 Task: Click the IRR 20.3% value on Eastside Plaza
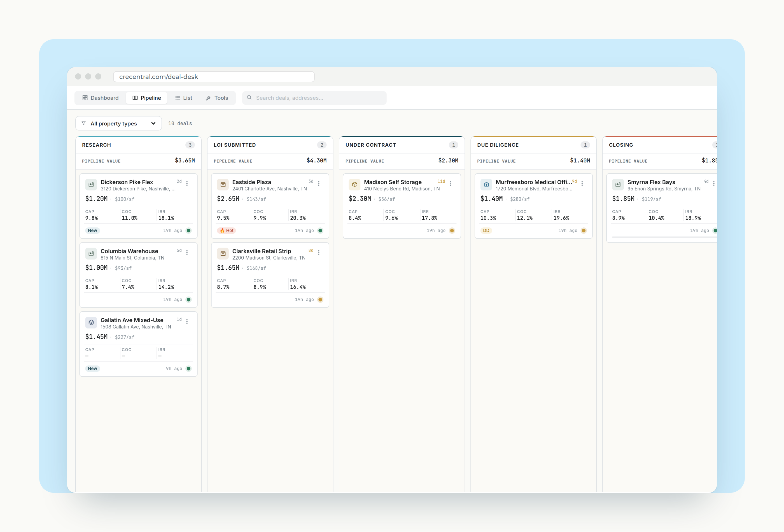pyautogui.click(x=298, y=218)
